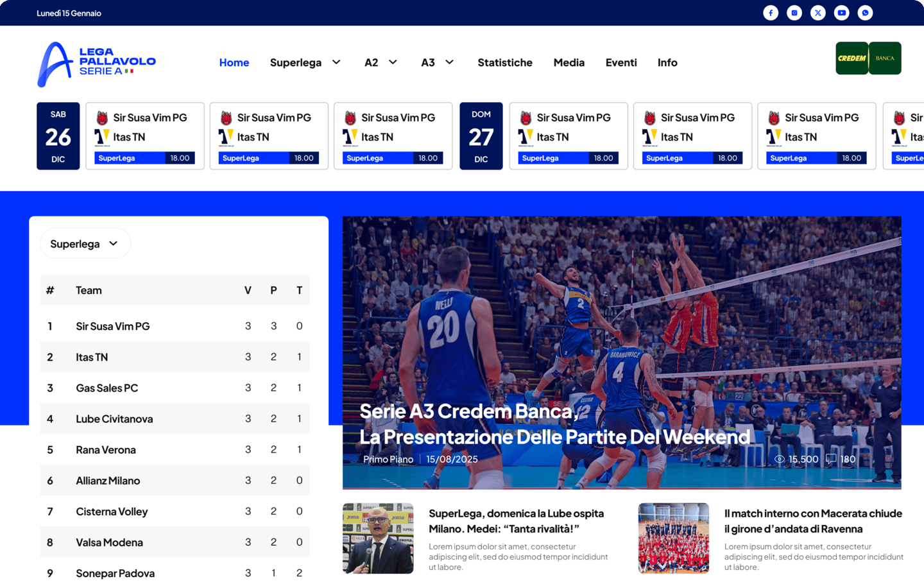Open the X (Twitter) social icon
The width and height of the screenshot is (924, 586).
pos(818,13)
